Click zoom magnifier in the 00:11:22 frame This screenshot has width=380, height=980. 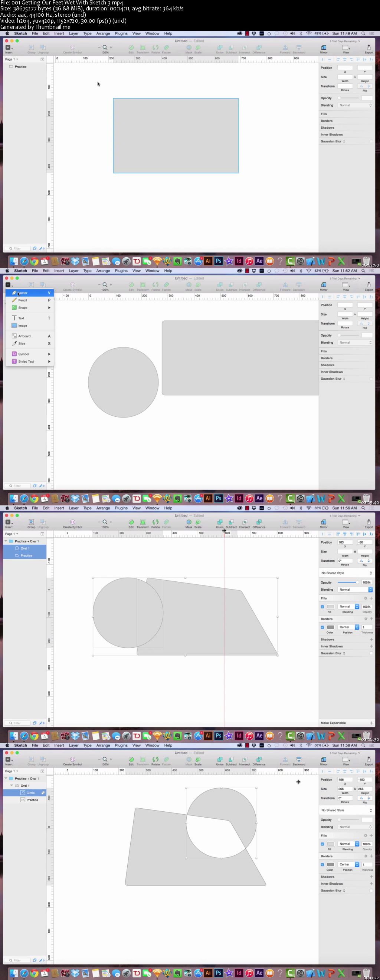point(105,759)
